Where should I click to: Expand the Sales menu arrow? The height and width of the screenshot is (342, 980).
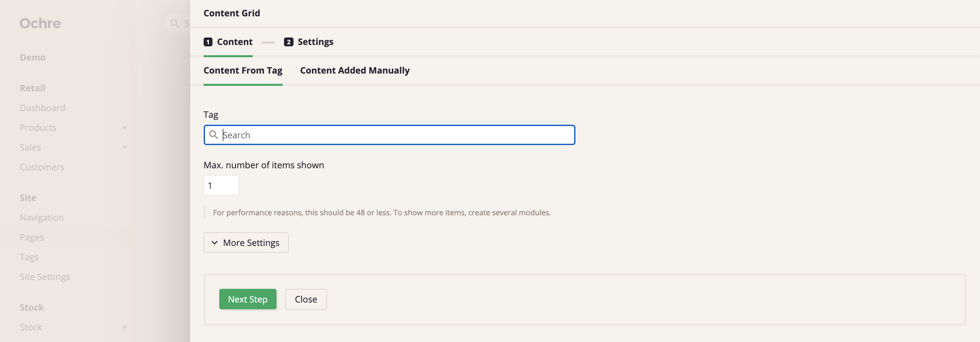click(x=124, y=147)
